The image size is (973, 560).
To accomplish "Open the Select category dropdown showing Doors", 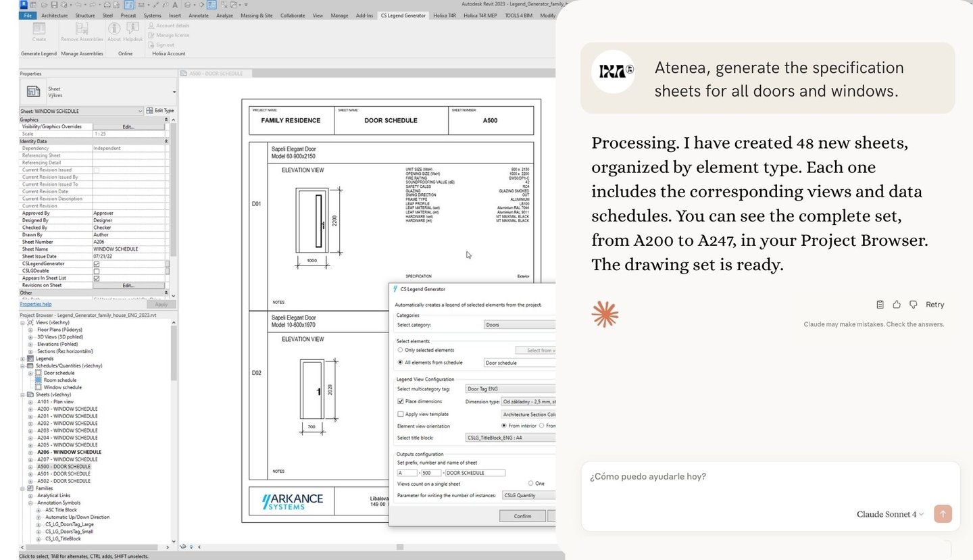I will pyautogui.click(x=520, y=325).
